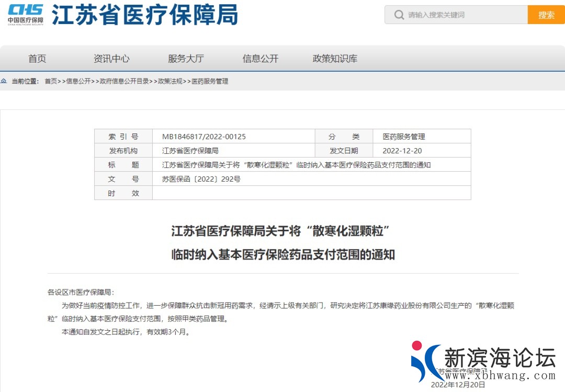Open the 政策知识库 navigation item
The width and height of the screenshot is (565, 392).
point(335,59)
